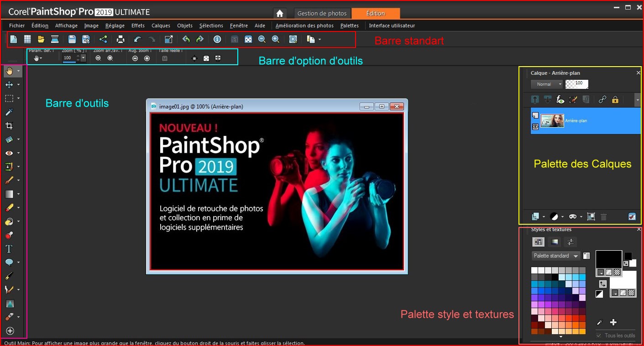The height and width of the screenshot is (346, 644).
Task: Open the Home screen tab icon
Action: tap(280, 14)
